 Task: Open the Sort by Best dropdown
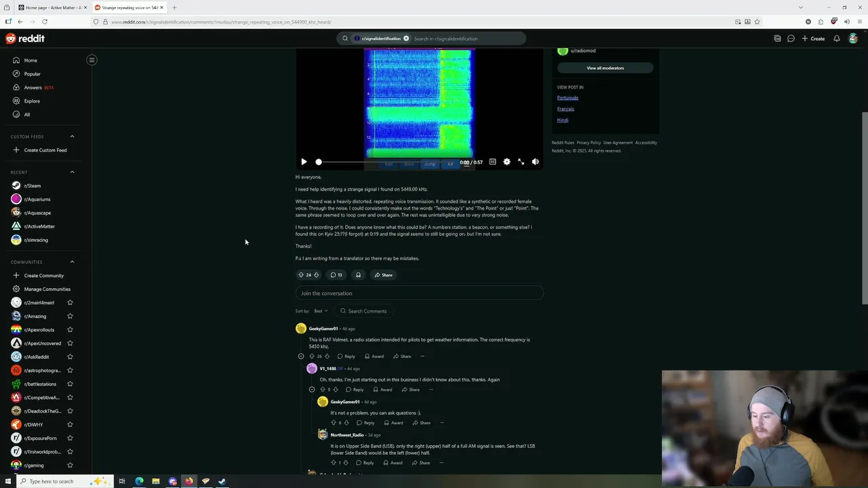(x=320, y=311)
